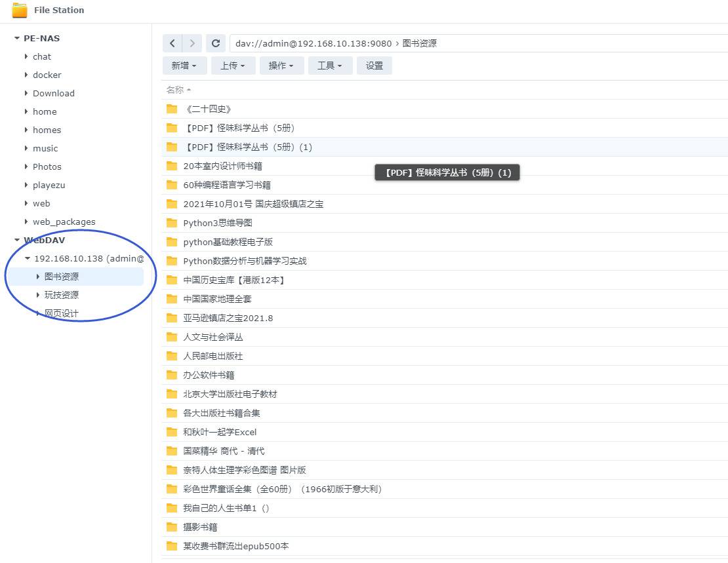Select home in the sidebar tree

[x=45, y=111]
